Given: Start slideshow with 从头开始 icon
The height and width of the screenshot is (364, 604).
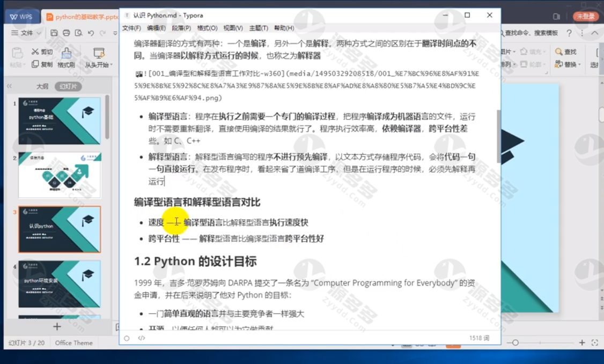Looking at the screenshot, I should [99, 53].
